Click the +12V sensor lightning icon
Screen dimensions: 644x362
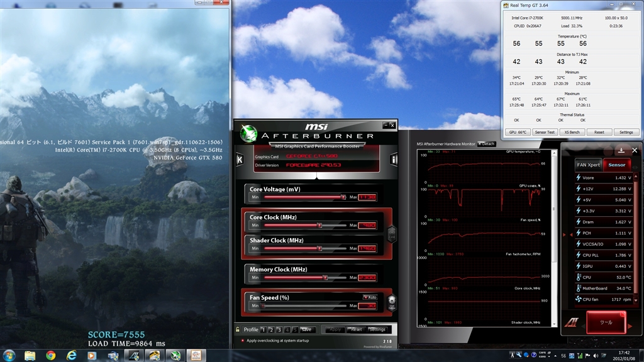(x=579, y=189)
